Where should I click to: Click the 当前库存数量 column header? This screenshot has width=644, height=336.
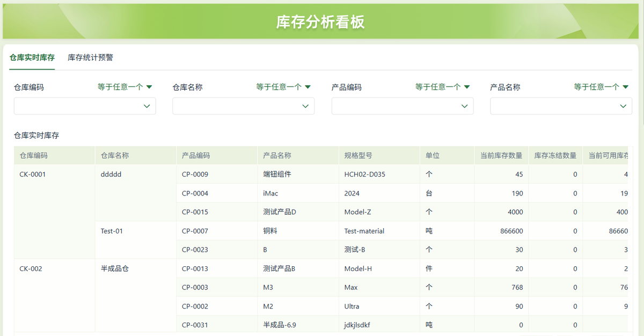[501, 156]
